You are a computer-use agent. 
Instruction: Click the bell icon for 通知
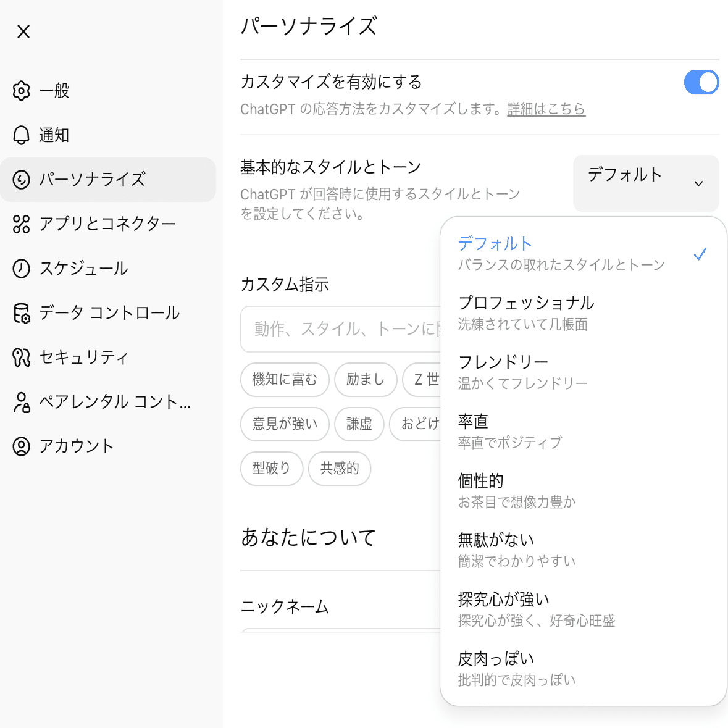pyautogui.click(x=22, y=135)
